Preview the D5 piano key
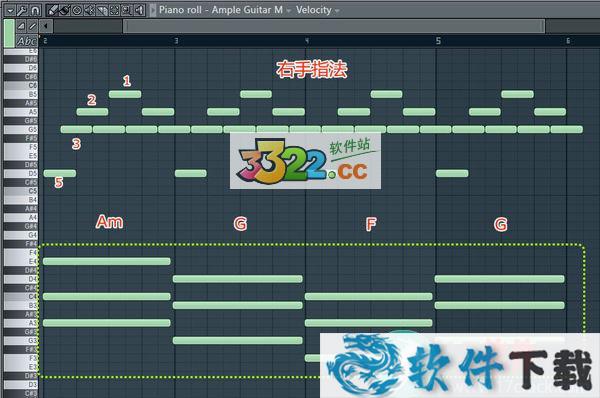 tap(21, 173)
